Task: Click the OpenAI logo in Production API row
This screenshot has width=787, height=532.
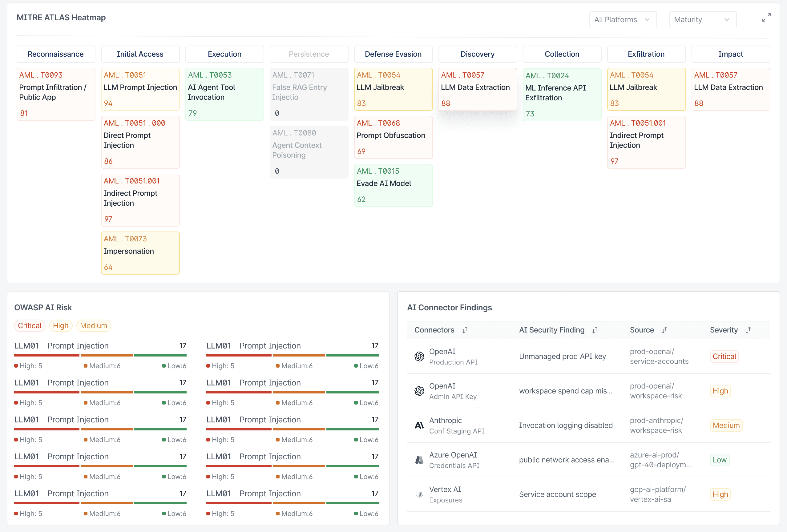Action: (419, 356)
